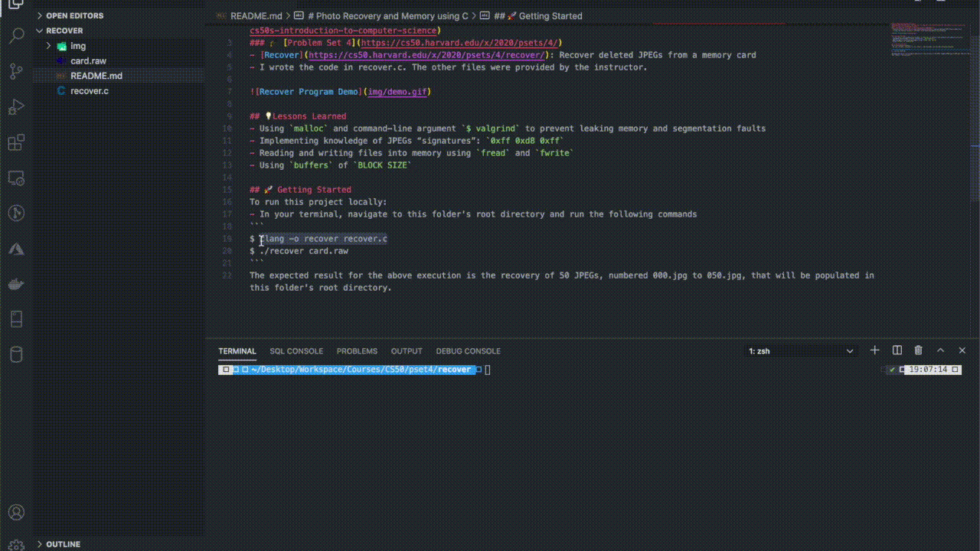The image size is (980, 551).
Task: Open the Azure view in activity bar
Action: (16, 249)
